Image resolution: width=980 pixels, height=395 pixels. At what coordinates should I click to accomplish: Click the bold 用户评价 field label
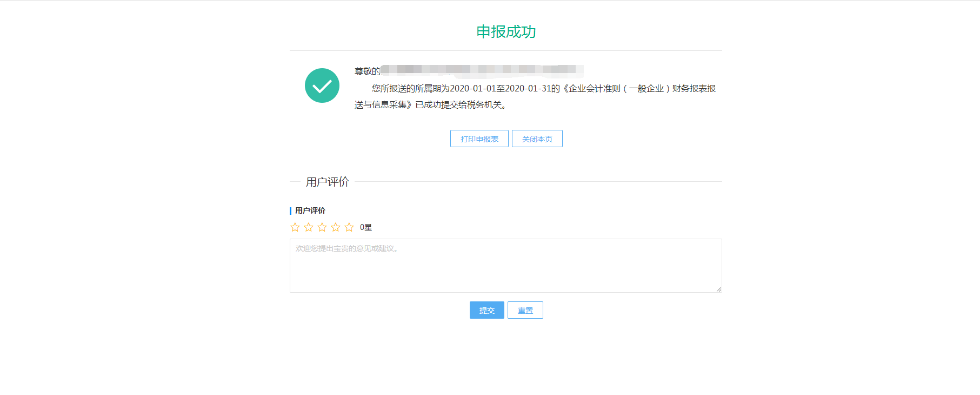[x=310, y=210]
